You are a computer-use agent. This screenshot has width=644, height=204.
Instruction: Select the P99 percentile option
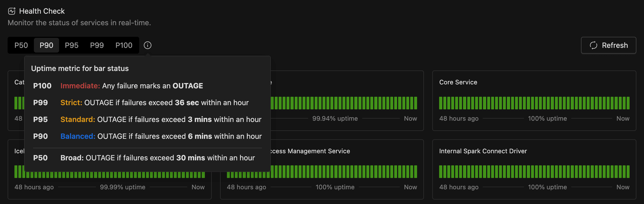pos(97,45)
